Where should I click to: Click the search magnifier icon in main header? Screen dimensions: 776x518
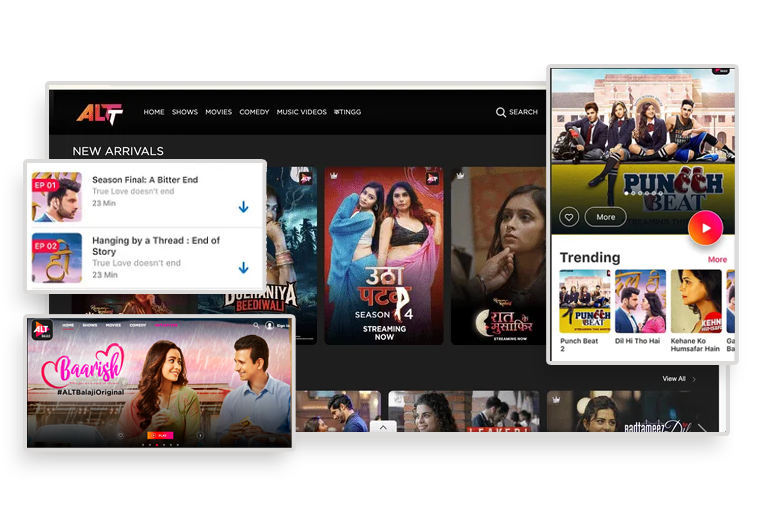501,112
